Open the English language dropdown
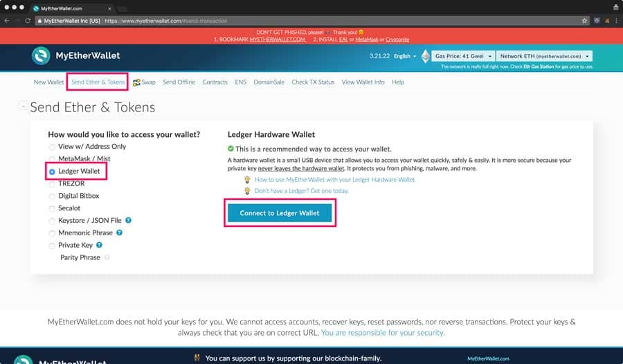Image resolution: width=623 pixels, height=364 pixels. [405, 56]
